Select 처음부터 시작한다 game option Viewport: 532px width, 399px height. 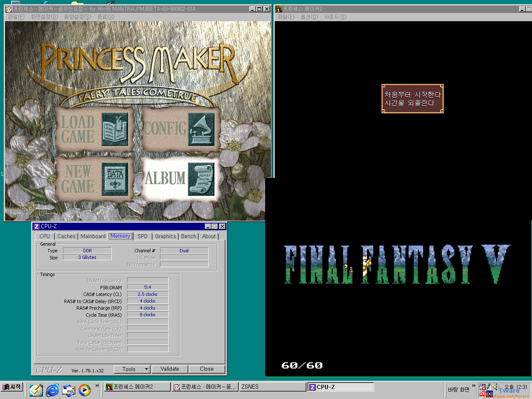pos(412,95)
